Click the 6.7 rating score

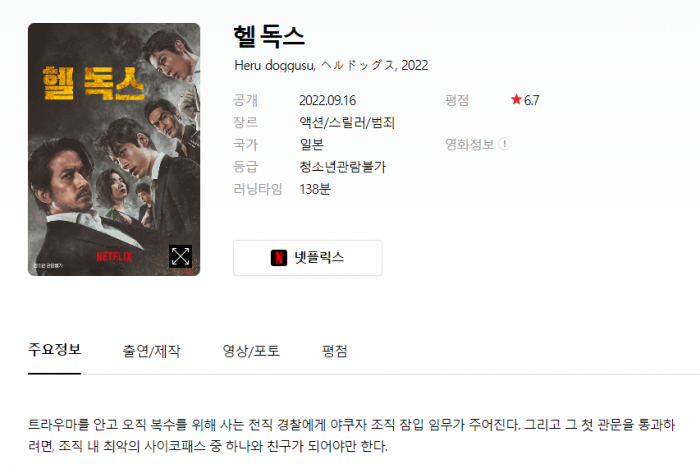coord(531,100)
